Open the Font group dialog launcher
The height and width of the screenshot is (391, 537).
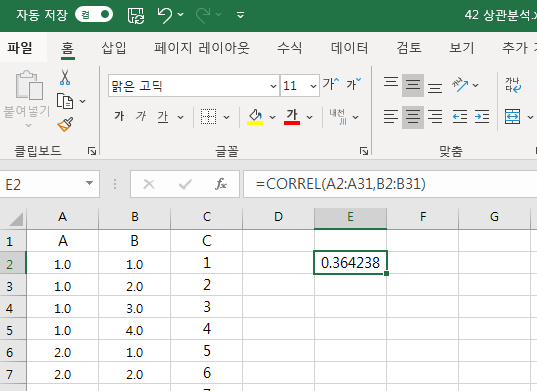click(x=364, y=151)
